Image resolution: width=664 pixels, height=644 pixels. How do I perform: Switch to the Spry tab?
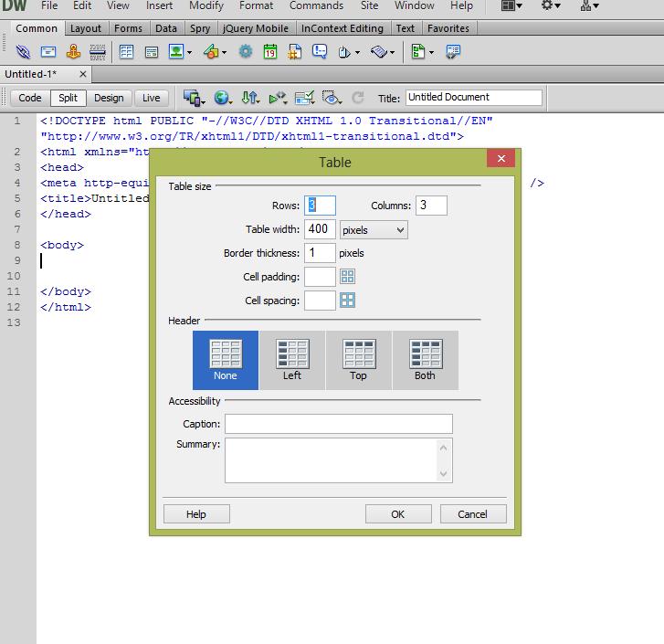click(200, 28)
